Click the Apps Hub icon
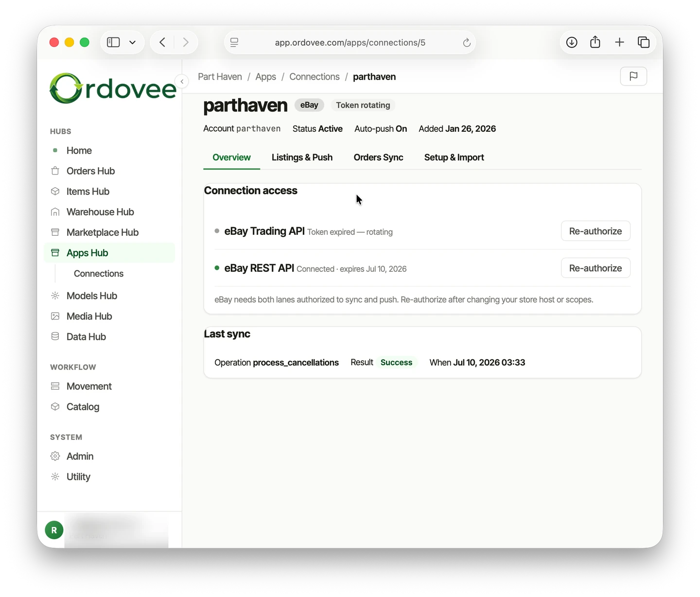The height and width of the screenshot is (597, 700). 55,253
